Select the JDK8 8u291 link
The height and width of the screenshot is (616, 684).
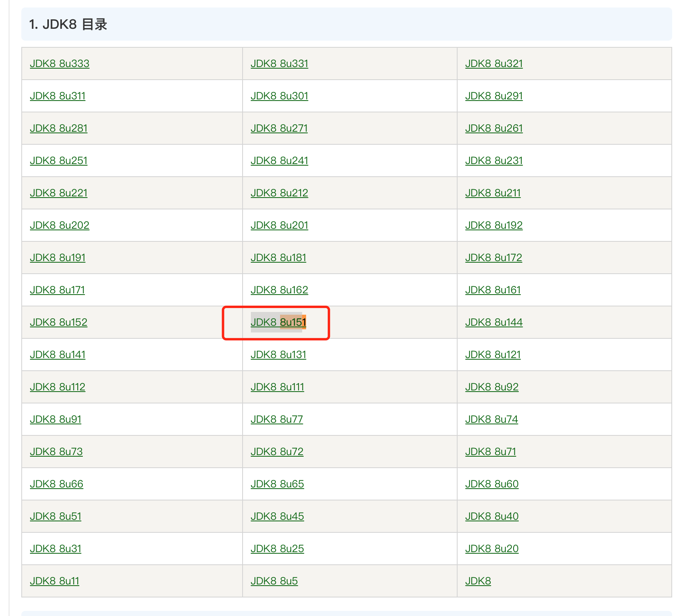click(x=494, y=96)
